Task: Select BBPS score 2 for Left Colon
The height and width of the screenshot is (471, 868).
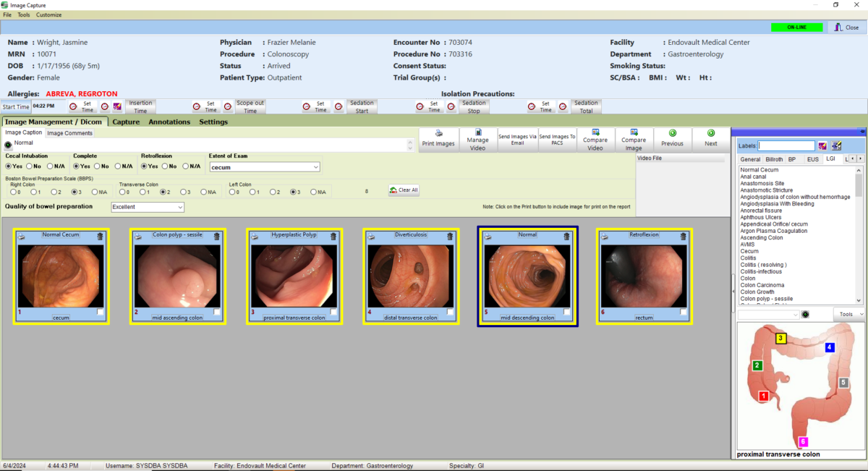Action: click(273, 192)
